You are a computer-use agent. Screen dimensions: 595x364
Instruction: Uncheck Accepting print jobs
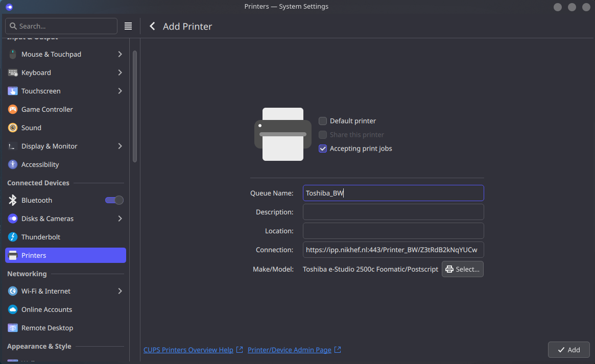[323, 149]
